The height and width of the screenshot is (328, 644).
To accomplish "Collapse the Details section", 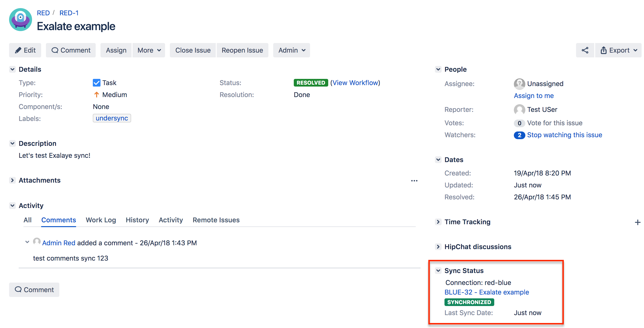I will pos(12,69).
